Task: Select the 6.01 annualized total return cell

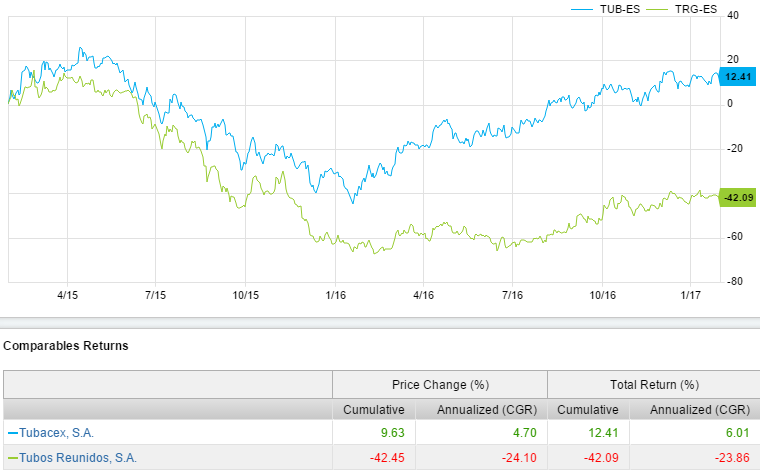Action: [x=736, y=433]
